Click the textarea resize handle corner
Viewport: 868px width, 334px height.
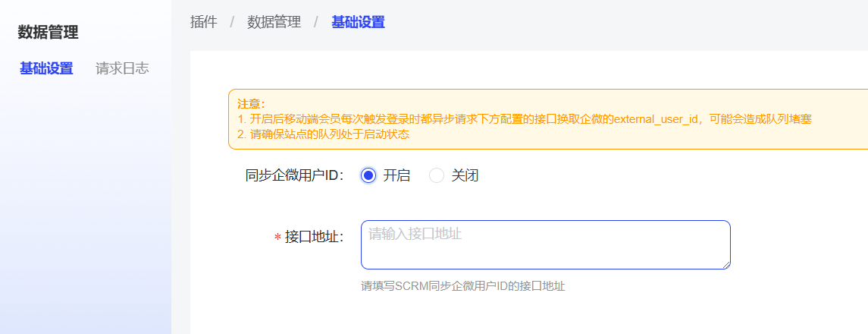726,265
